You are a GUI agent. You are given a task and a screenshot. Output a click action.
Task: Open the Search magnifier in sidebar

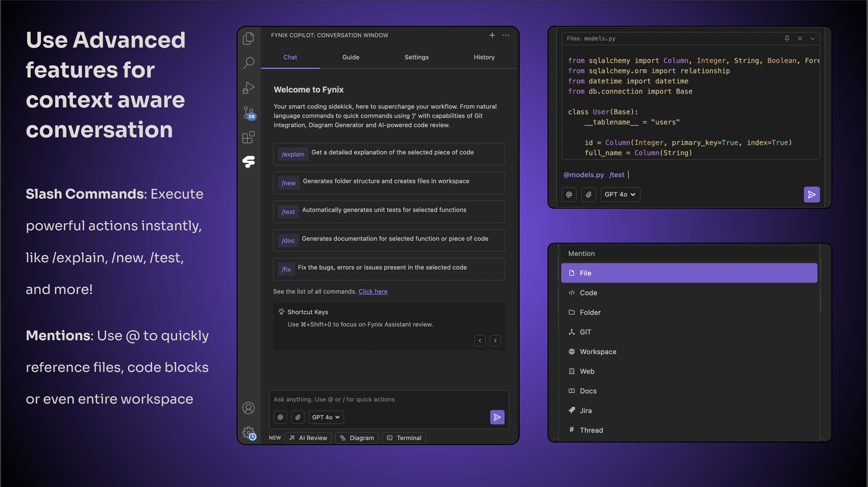pos(248,62)
